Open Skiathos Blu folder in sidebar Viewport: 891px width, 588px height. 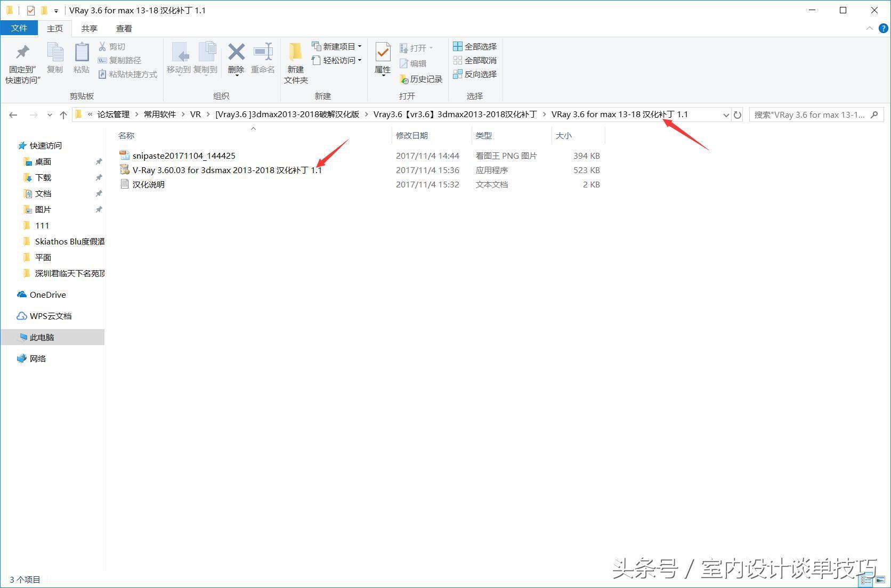[x=69, y=241]
